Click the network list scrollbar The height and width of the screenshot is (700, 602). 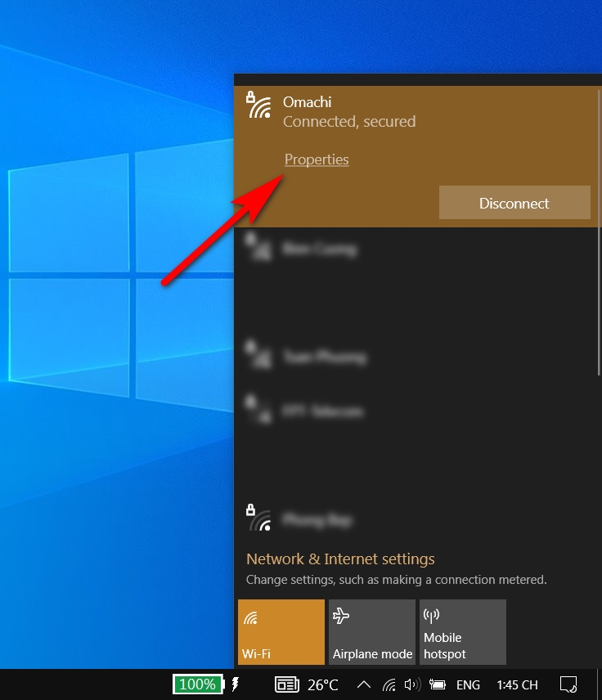click(x=599, y=232)
